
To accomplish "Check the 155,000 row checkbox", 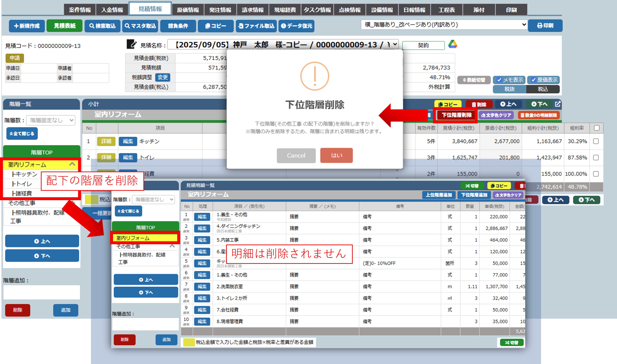I will pos(596,174).
